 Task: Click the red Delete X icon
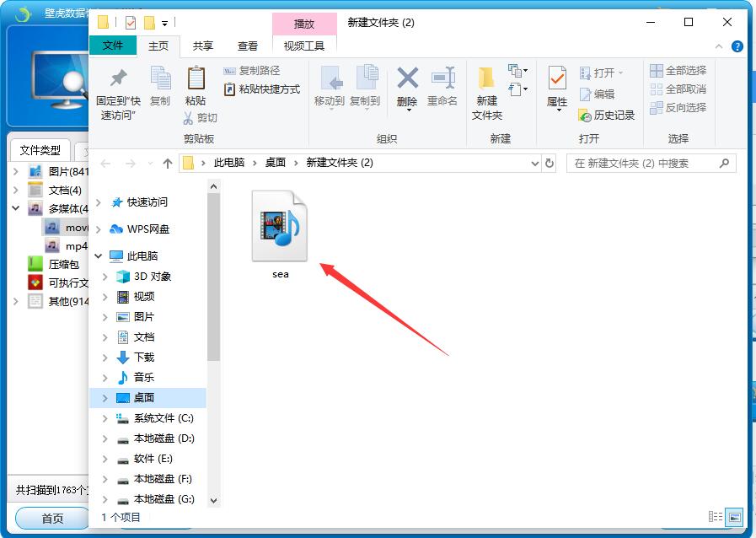tap(407, 79)
